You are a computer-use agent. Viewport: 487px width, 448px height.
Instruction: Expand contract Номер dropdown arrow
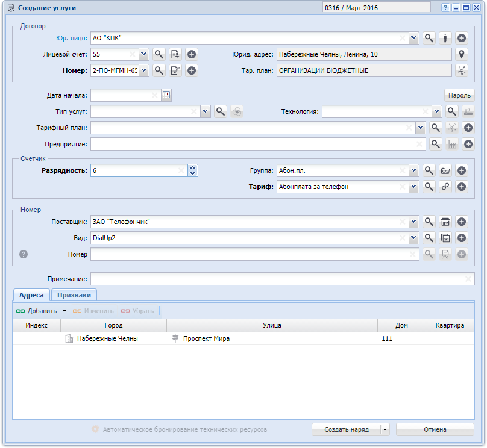(x=143, y=70)
